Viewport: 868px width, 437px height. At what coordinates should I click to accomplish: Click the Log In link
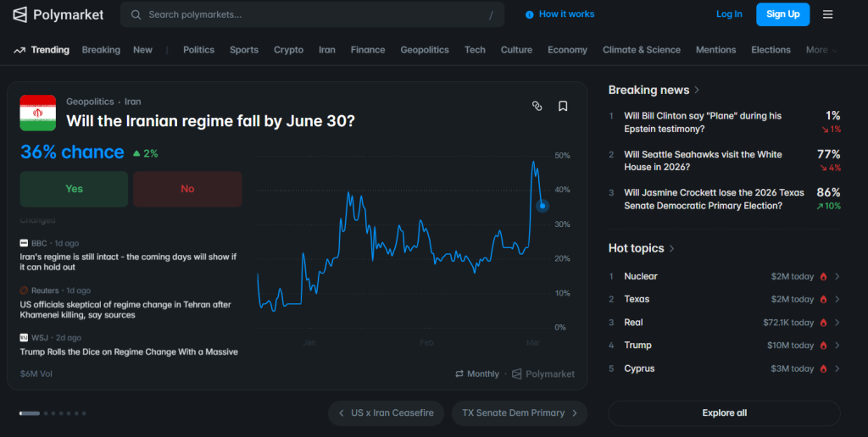[729, 14]
